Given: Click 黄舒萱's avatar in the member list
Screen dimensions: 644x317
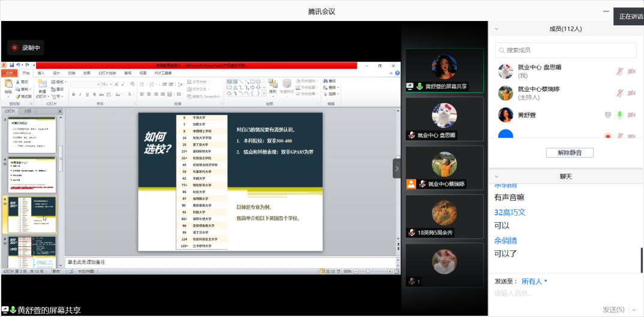Looking at the screenshot, I should click(505, 114).
